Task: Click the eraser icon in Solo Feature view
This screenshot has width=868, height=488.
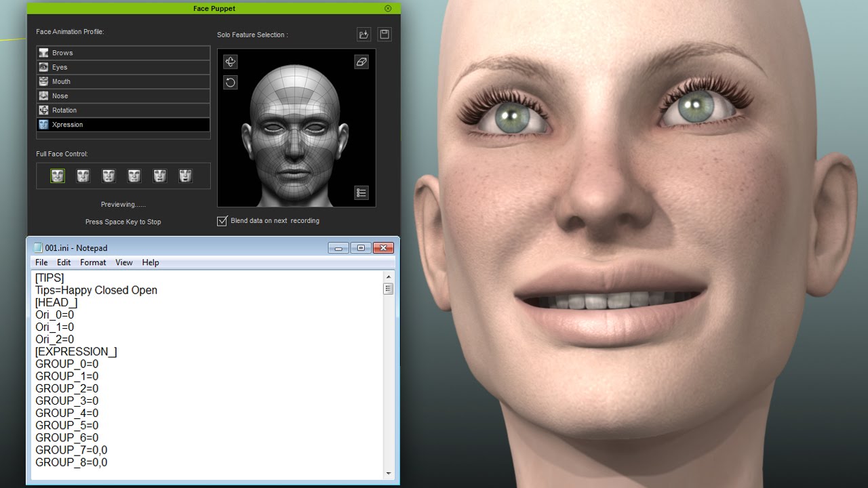Action: coord(361,62)
